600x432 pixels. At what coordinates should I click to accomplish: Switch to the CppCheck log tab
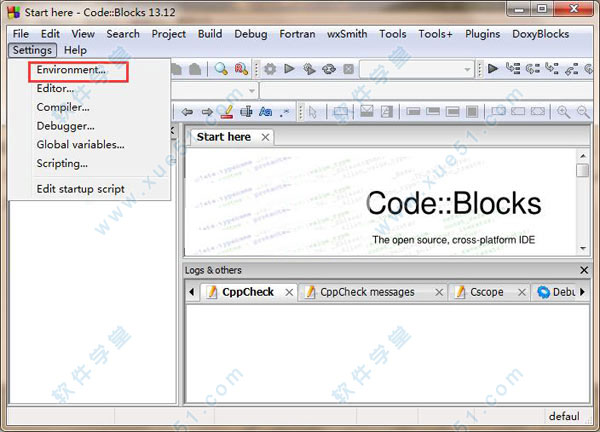point(248,292)
